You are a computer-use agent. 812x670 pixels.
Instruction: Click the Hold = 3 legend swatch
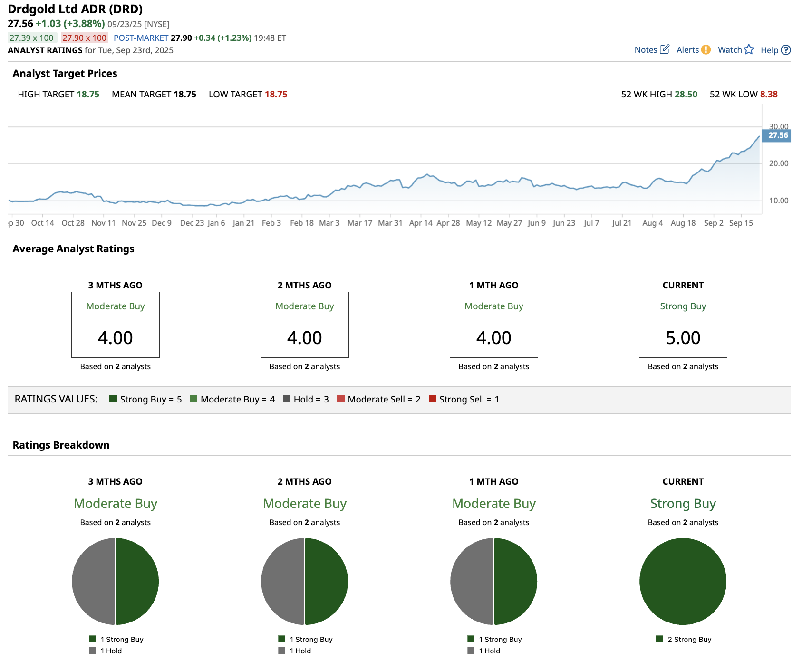click(287, 399)
